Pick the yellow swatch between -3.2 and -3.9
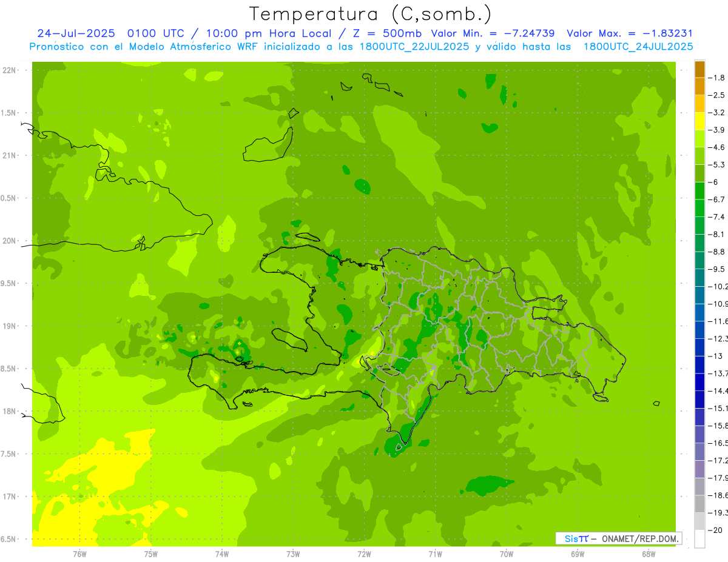This screenshot has height=562, width=728. coord(699,121)
